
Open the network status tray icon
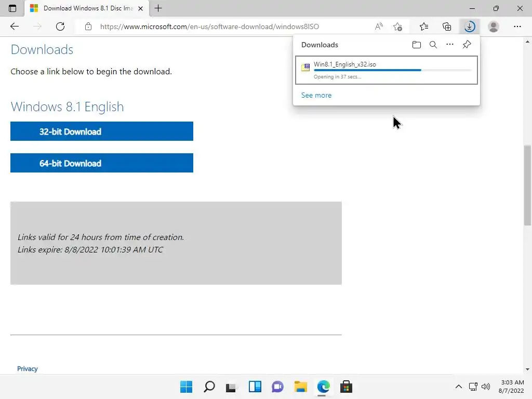pyautogui.click(x=473, y=387)
